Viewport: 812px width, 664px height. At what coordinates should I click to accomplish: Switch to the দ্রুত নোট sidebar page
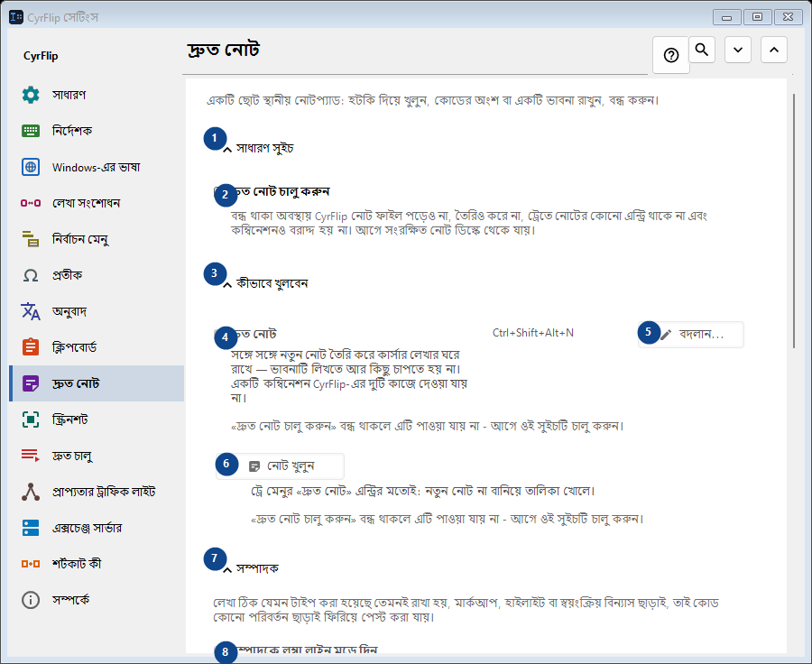[x=97, y=383]
